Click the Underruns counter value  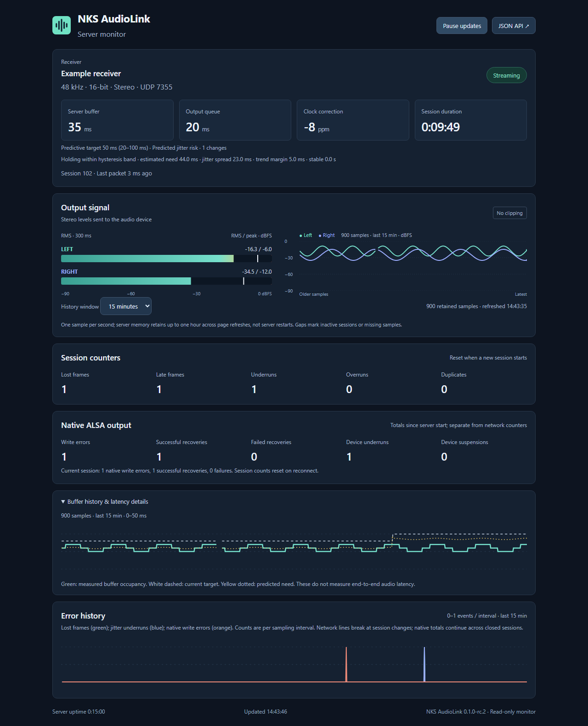pyautogui.click(x=254, y=389)
